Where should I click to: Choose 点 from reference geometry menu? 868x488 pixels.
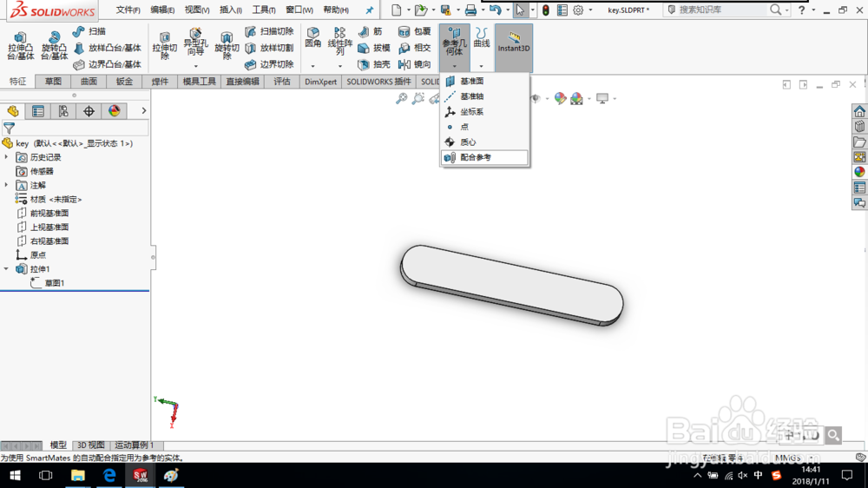click(484, 127)
